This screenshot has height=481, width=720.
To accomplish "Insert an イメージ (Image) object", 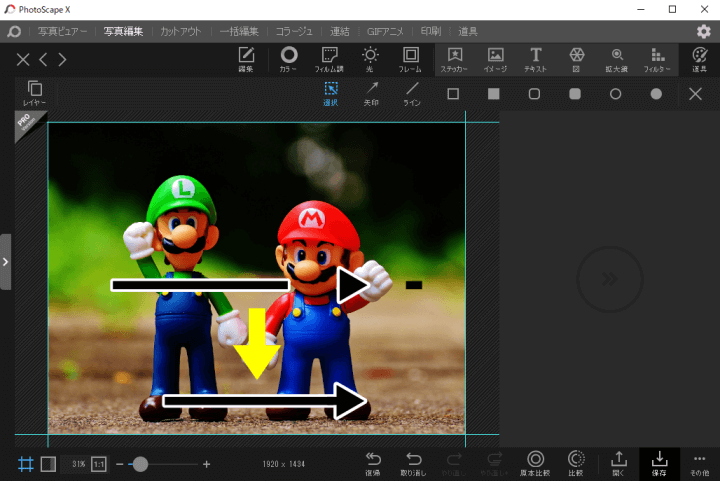I will [495, 60].
